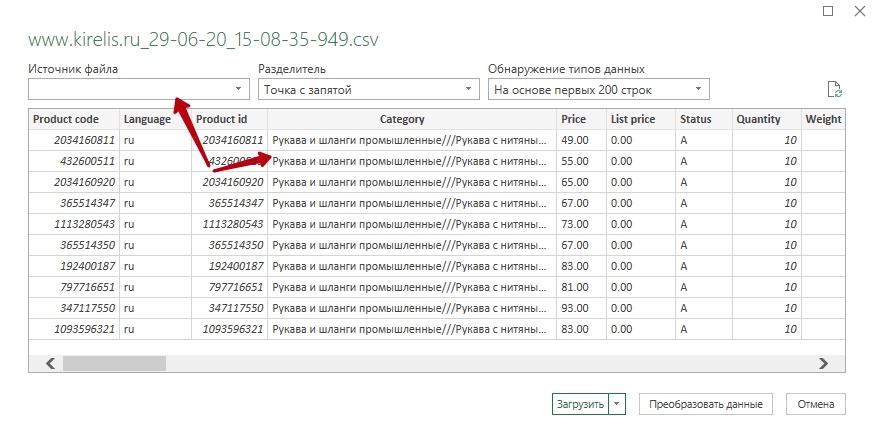Select the List price column header

[x=641, y=119]
